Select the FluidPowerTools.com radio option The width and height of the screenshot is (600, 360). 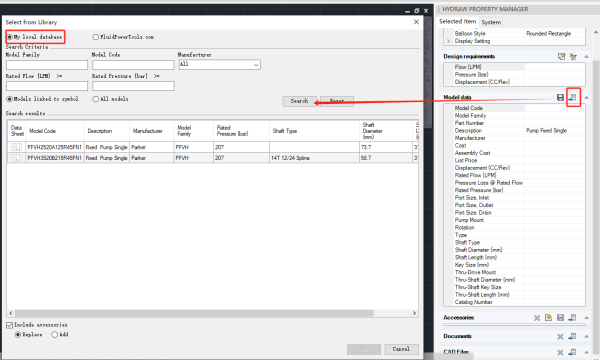point(96,37)
